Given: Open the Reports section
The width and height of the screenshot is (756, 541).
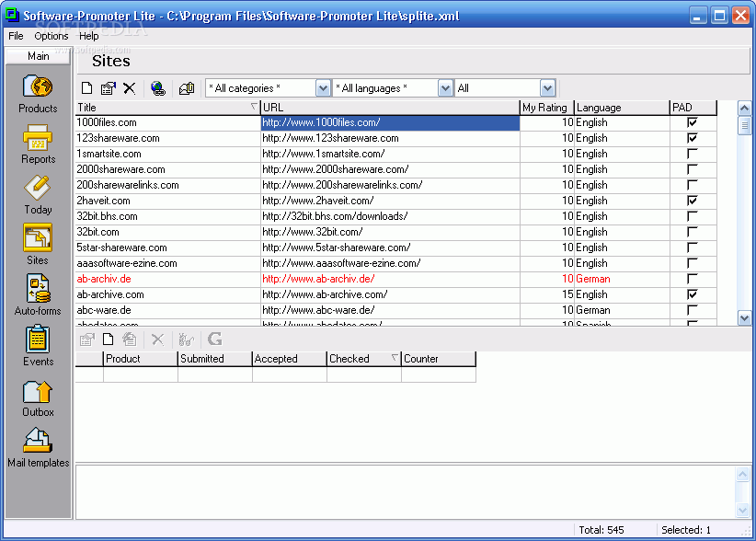Looking at the screenshot, I should (x=38, y=144).
